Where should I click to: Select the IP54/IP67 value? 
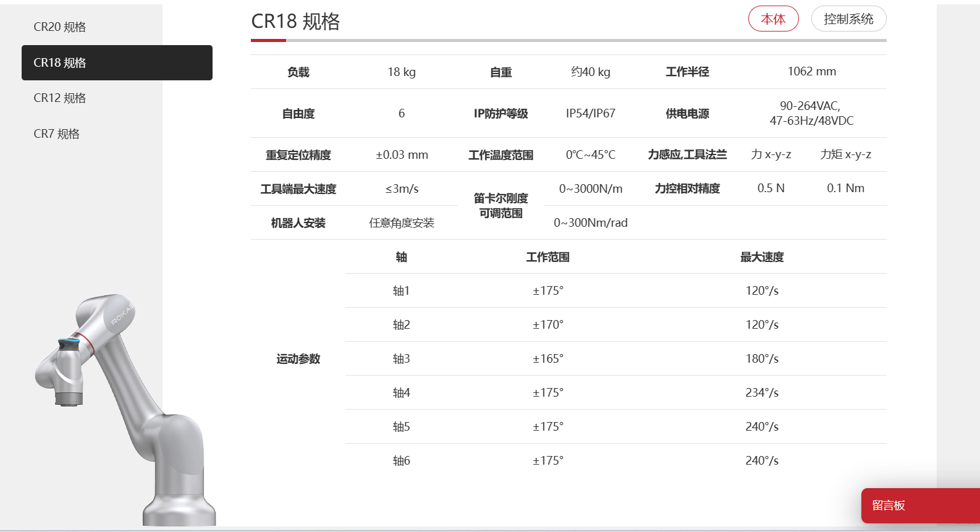591,114
